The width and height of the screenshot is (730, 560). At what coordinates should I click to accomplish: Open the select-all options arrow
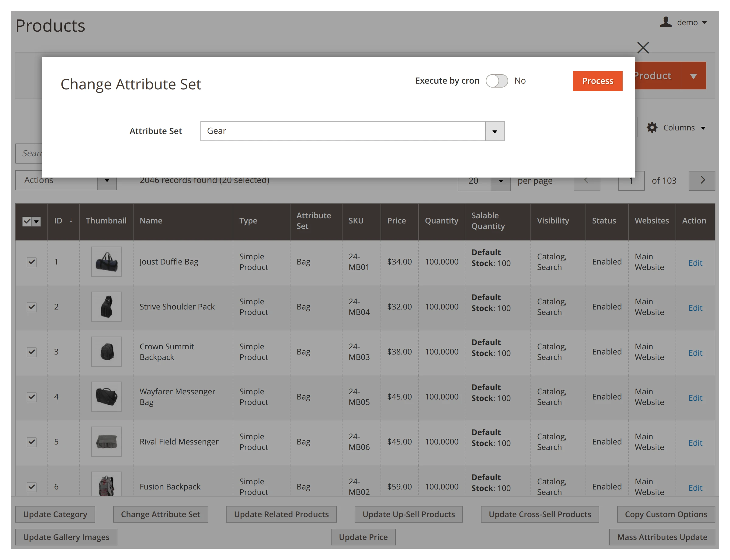pos(36,221)
